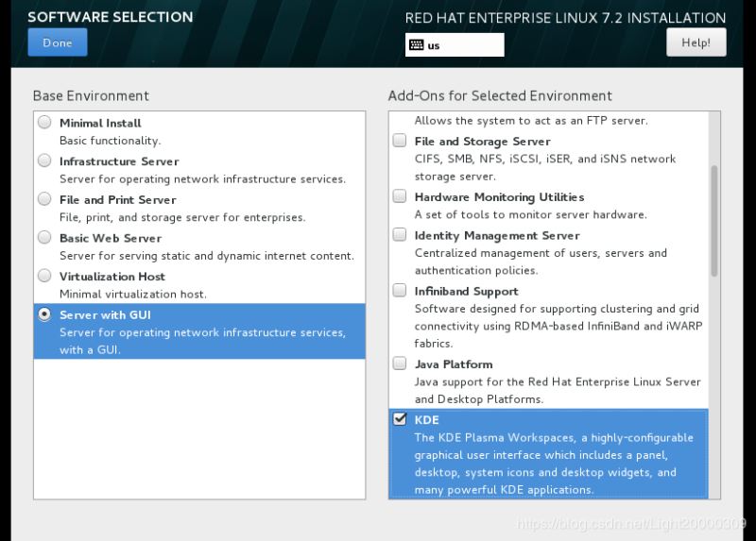Click the us keyboard layout field

[x=463, y=44]
